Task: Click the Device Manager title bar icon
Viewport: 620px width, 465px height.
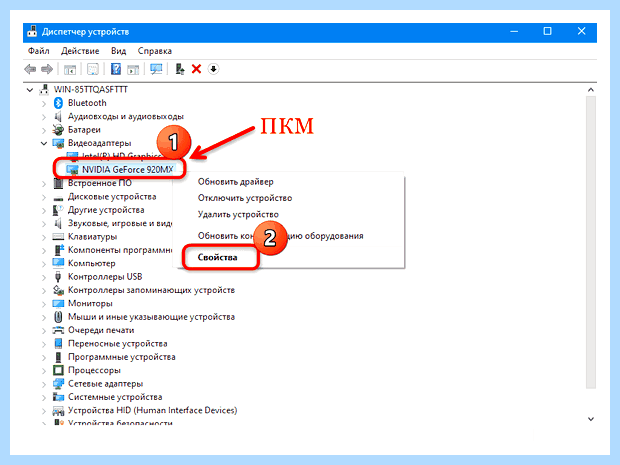Action: (32, 32)
